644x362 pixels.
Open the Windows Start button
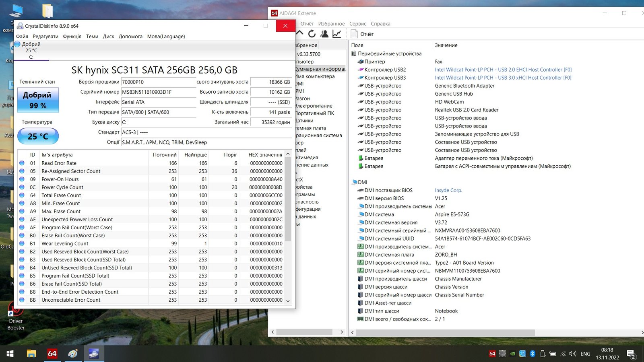pyautogui.click(x=10, y=354)
